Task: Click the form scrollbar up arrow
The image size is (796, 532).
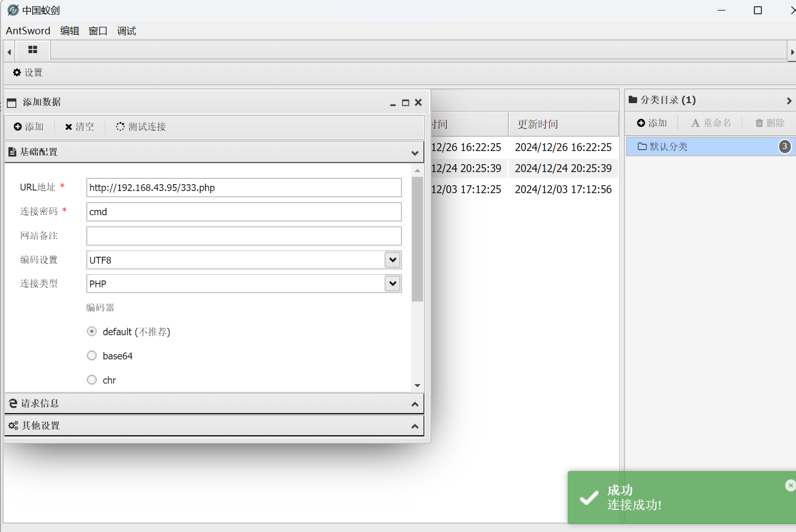Action: pos(417,170)
